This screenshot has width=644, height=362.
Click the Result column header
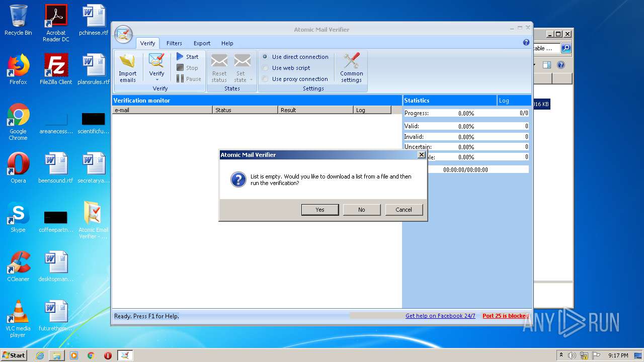[316, 110]
